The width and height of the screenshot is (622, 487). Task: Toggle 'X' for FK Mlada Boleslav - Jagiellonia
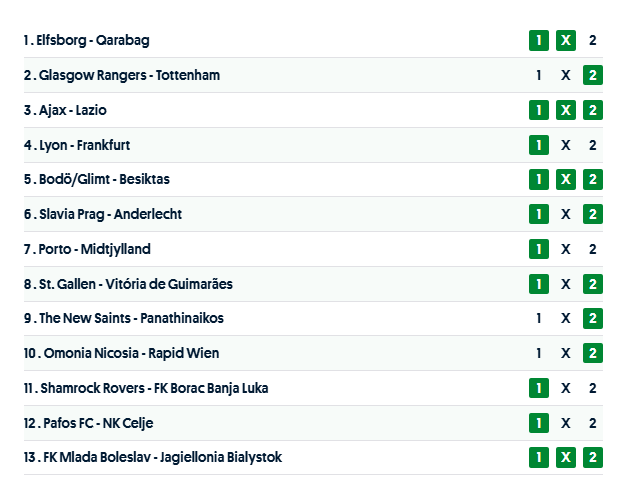[x=565, y=457]
